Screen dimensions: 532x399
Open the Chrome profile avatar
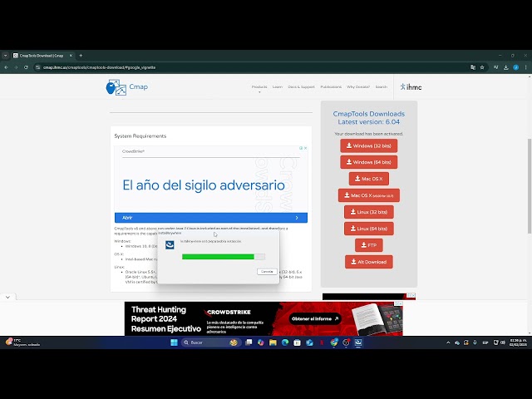tap(515, 67)
